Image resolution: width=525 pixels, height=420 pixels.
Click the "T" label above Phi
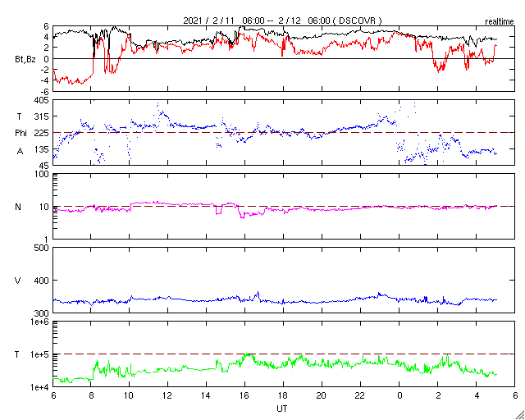[19, 116]
